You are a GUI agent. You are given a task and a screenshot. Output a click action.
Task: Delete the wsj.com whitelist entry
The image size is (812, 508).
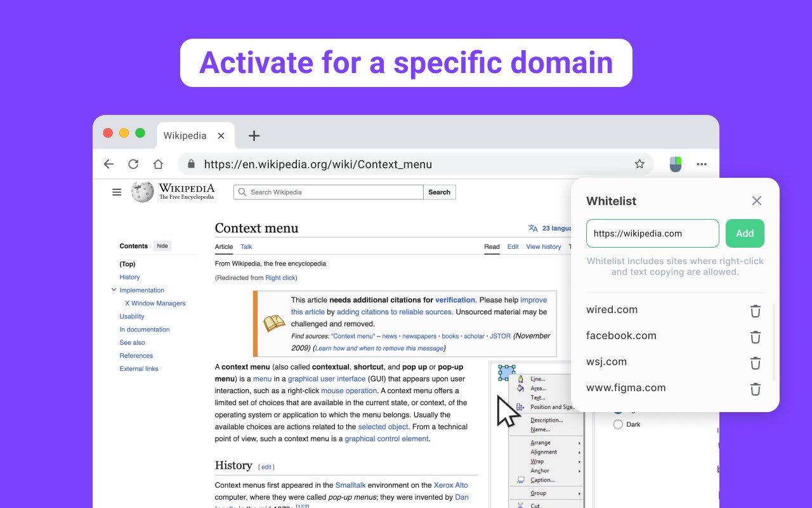click(x=756, y=363)
